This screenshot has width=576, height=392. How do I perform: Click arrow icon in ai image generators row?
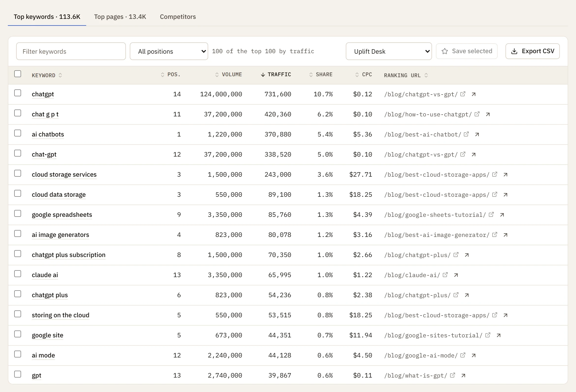coord(505,235)
